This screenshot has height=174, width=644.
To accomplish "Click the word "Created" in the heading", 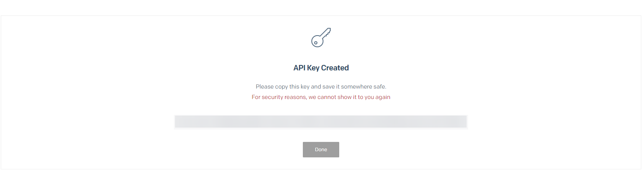I will point(335,68).
